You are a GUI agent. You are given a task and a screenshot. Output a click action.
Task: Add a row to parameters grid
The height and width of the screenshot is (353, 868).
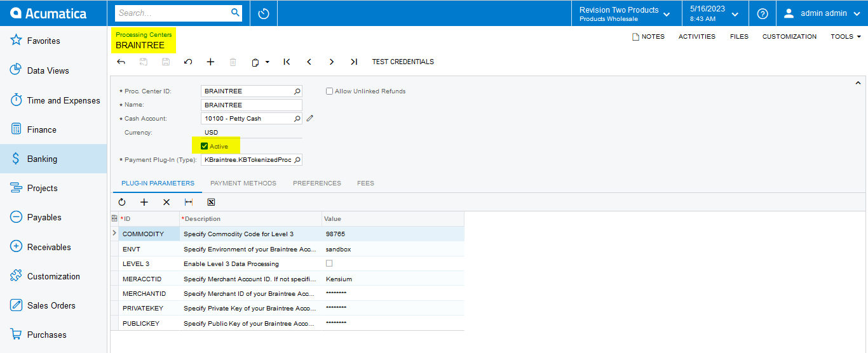coord(144,202)
